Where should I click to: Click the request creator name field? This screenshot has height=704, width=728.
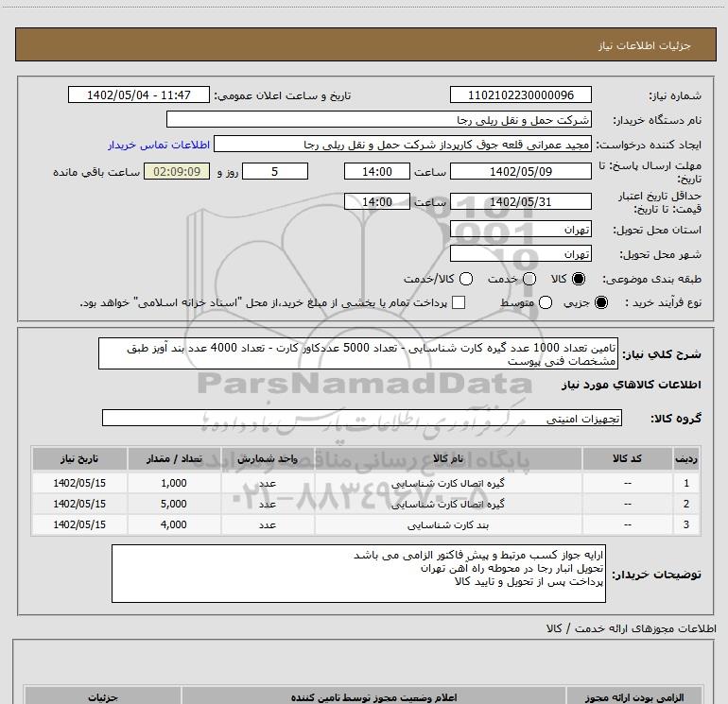point(403,144)
